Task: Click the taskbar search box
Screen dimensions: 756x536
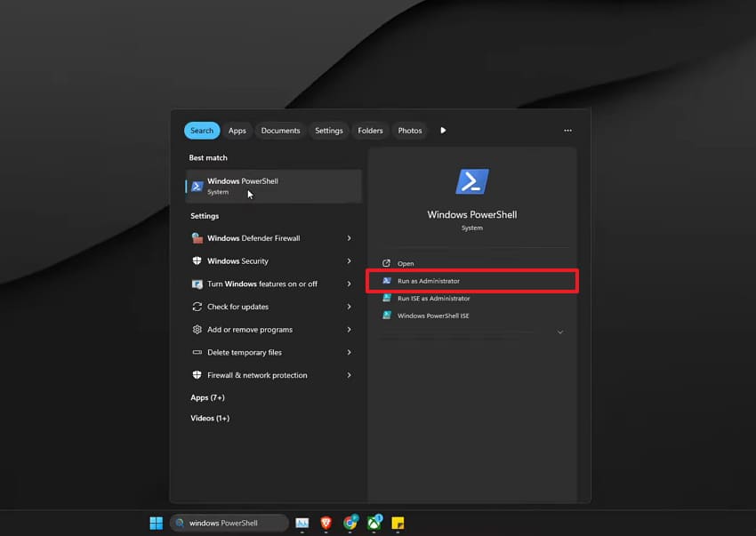Action: pos(229,523)
